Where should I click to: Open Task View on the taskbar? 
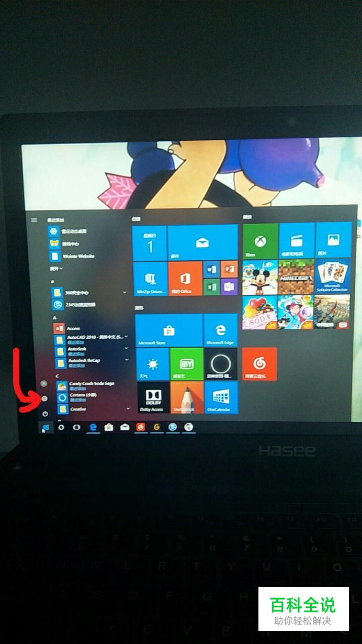[76, 427]
